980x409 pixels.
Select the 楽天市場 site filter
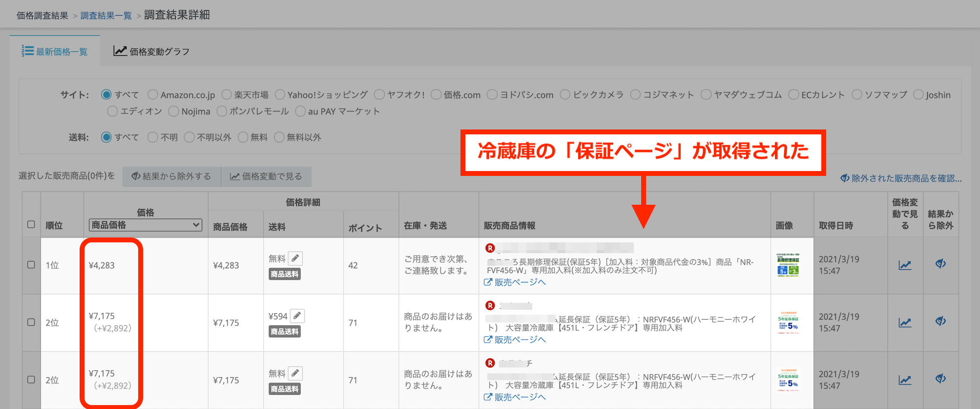(x=227, y=95)
